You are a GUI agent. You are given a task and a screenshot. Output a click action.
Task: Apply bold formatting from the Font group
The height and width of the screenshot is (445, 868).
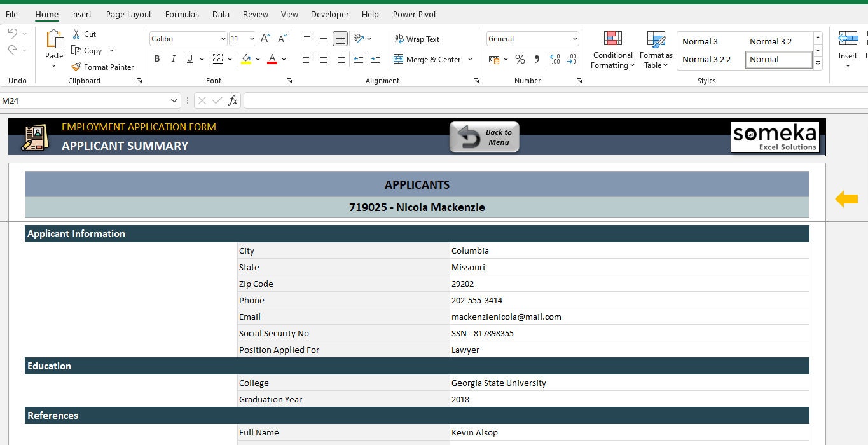(x=156, y=59)
